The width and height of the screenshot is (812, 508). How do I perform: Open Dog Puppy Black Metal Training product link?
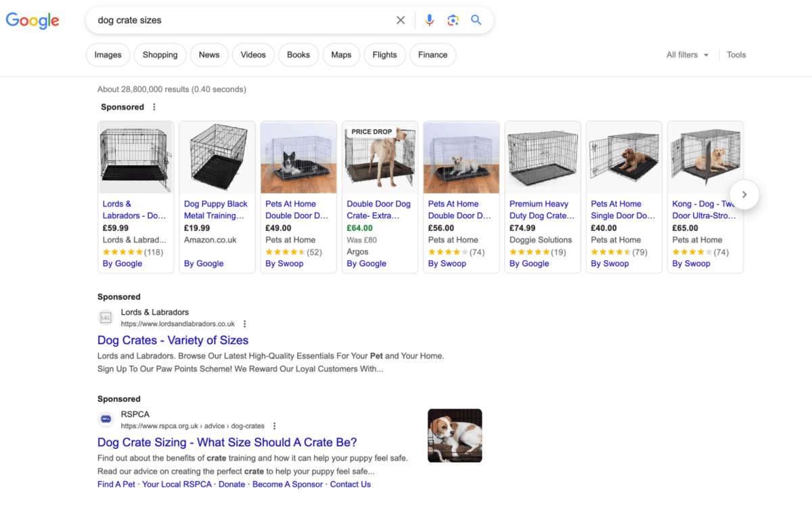point(216,210)
